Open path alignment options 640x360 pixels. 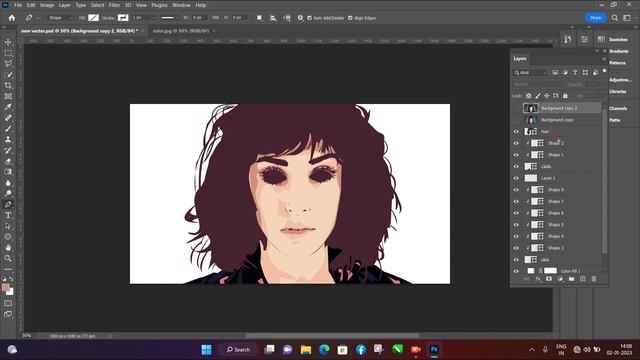coord(273,18)
